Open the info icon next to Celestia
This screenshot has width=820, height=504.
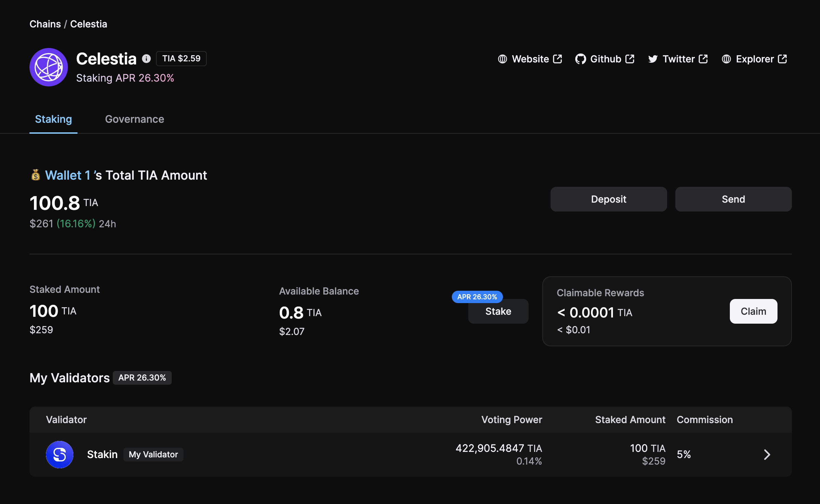point(146,59)
